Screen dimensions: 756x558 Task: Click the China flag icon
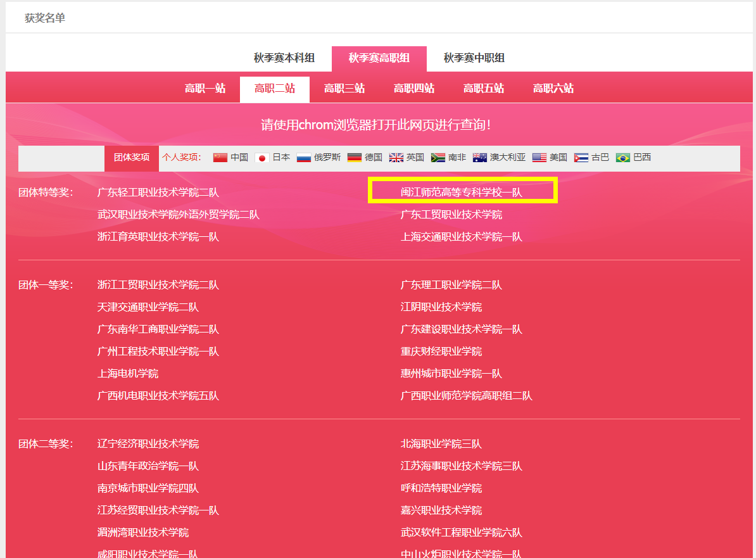[220, 158]
